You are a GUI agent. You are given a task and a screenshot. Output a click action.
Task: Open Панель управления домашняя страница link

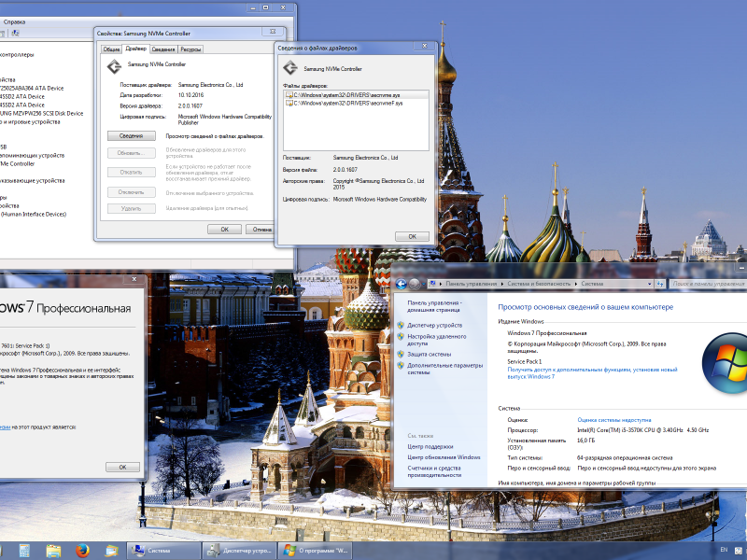(x=433, y=306)
